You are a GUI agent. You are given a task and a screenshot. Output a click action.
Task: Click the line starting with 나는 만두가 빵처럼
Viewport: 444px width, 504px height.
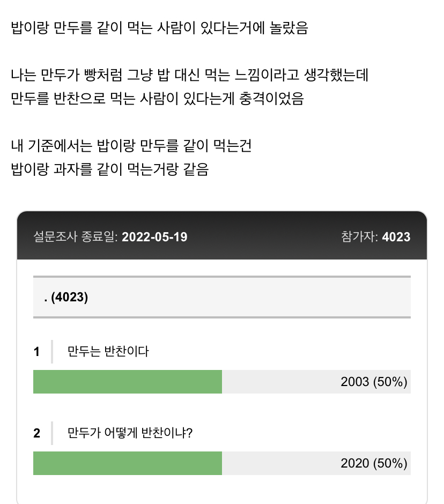pyautogui.click(x=189, y=75)
